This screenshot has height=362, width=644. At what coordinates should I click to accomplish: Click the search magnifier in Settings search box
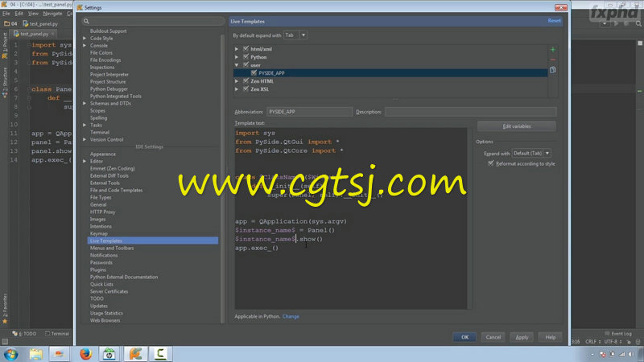86,22
